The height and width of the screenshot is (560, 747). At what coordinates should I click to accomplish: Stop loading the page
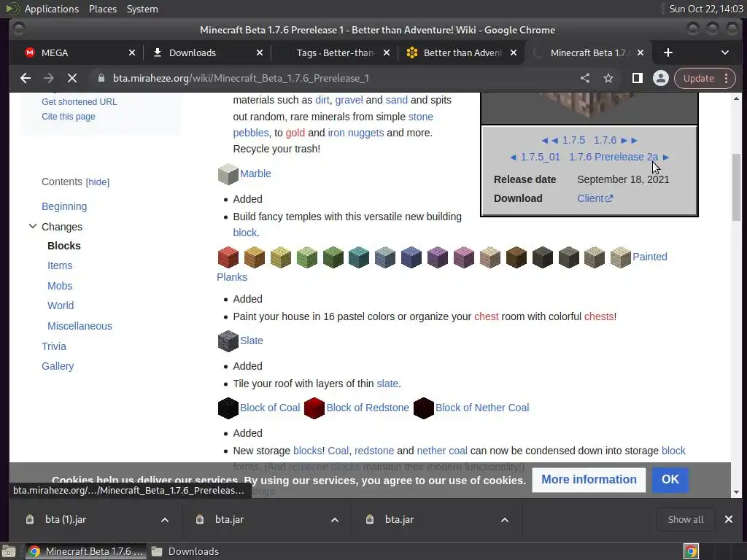tap(72, 78)
